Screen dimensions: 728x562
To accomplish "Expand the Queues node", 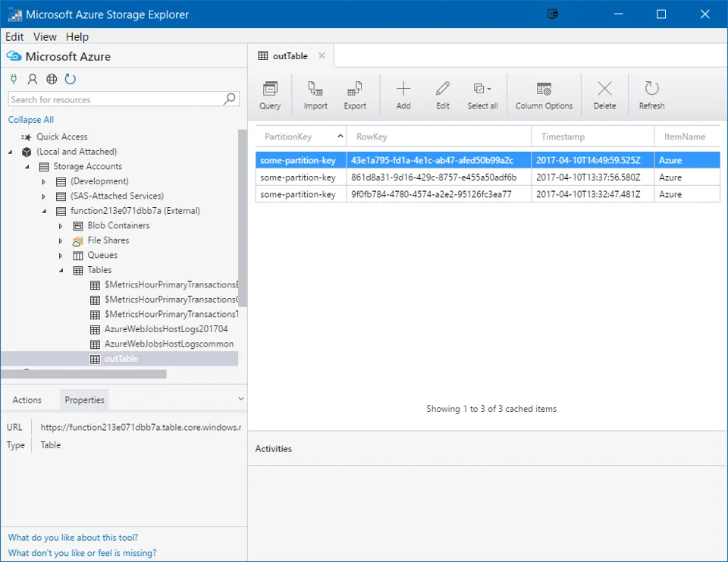I will pos(61,256).
